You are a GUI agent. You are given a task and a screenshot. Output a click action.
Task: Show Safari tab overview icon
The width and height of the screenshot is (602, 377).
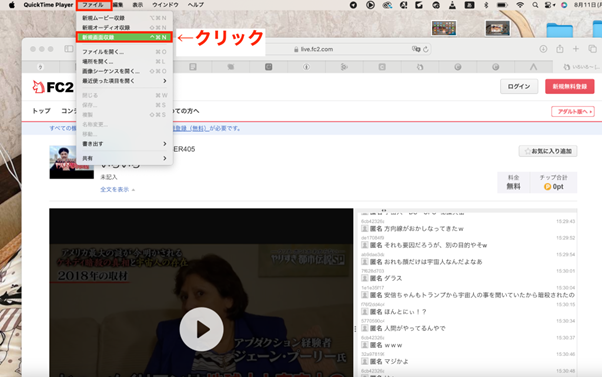592,49
